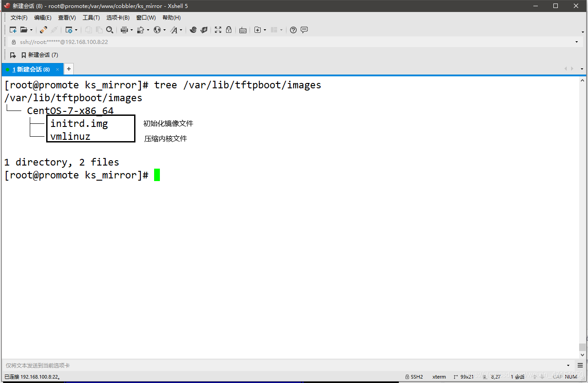Click the Open session folder icon
Screen dimensions: 588x383
pos(24,30)
